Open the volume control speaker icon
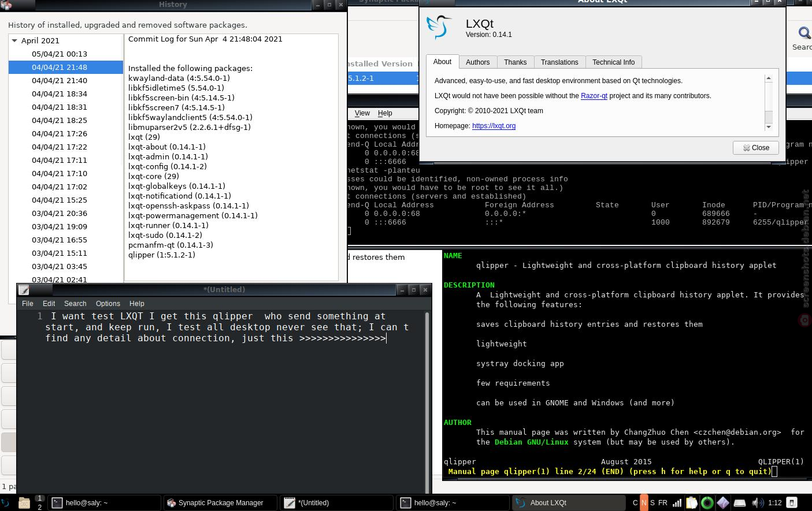 [758, 503]
